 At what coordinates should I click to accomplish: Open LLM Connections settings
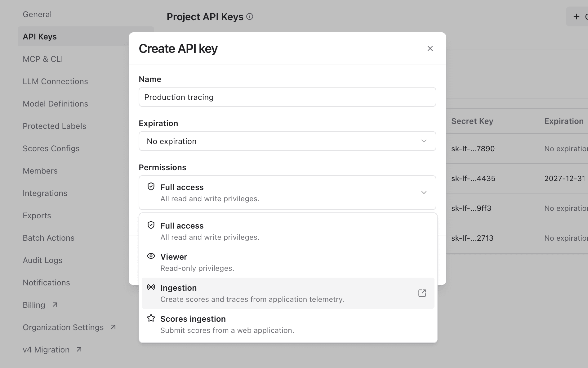(x=55, y=81)
